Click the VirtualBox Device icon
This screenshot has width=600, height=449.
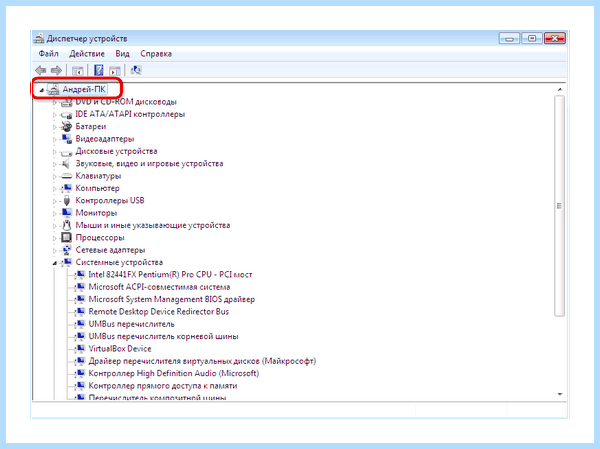pos(80,349)
